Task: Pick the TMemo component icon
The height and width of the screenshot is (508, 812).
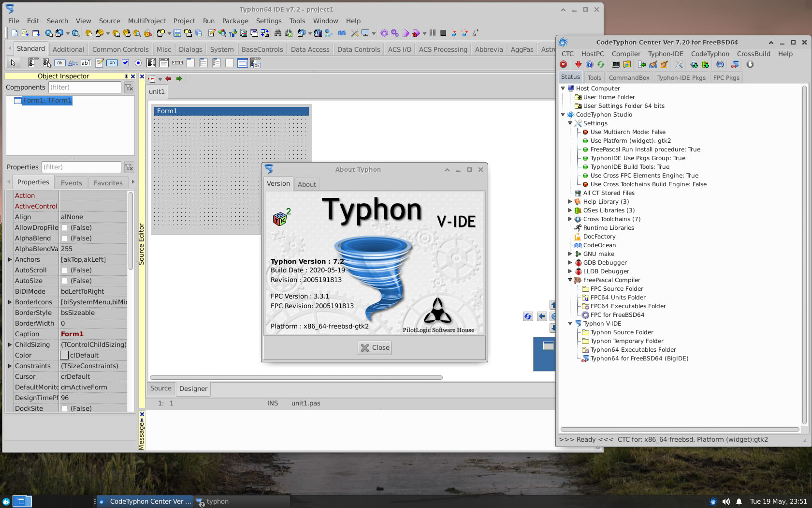Action: (x=100, y=62)
